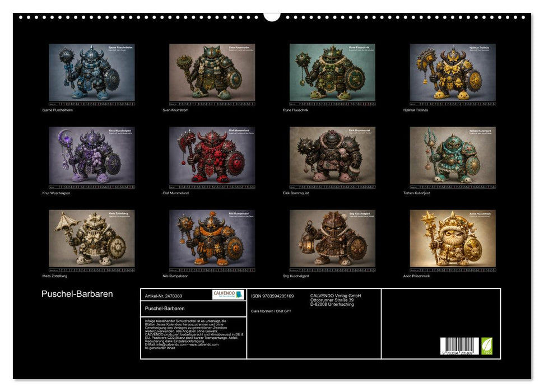Click the caption text Olaf Mummelund
This screenshot has width=544, height=392.
[175, 193]
